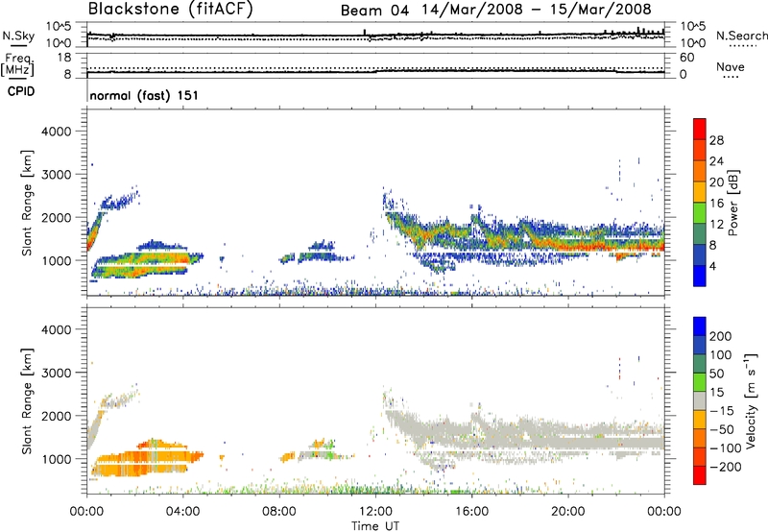Click the "Beam 04" label in the header
768x532 pixels.
point(374,10)
